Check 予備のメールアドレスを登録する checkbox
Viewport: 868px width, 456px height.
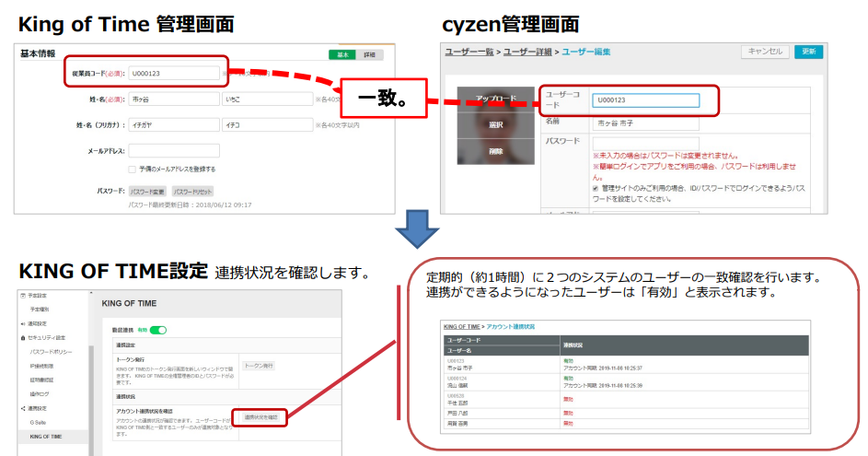[132, 169]
